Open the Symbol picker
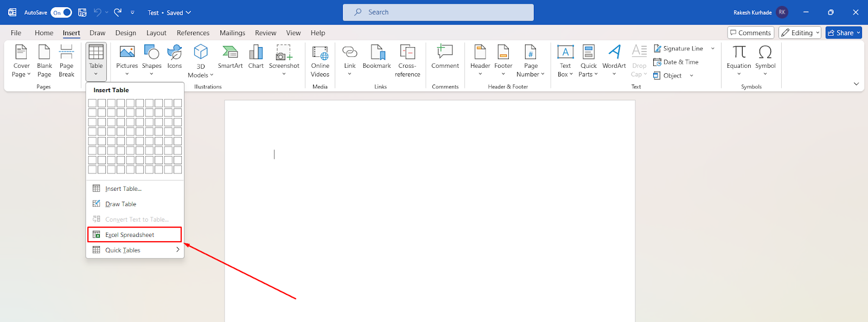 pos(765,61)
